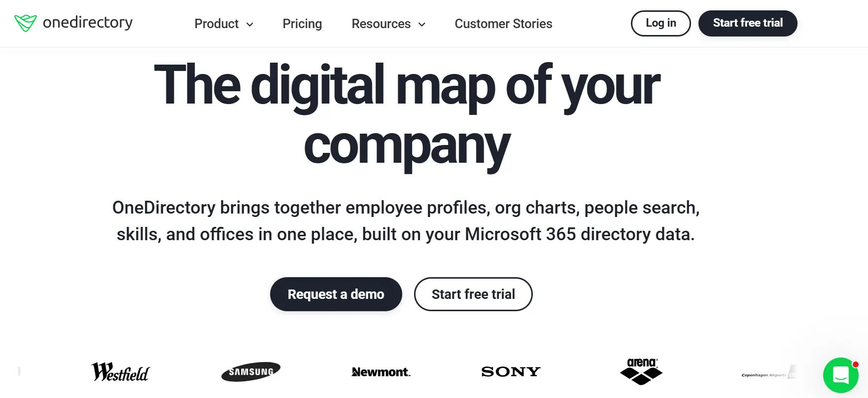Click the OneDirectory logo

tap(73, 23)
